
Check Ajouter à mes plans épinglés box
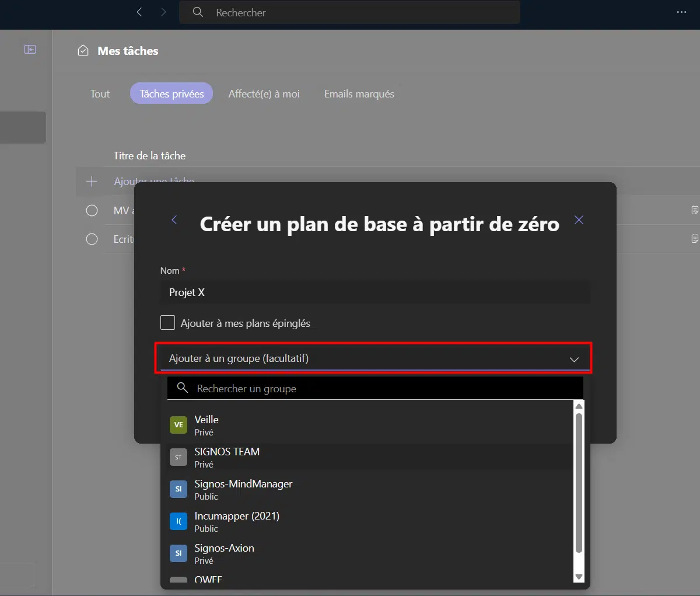pyautogui.click(x=167, y=323)
